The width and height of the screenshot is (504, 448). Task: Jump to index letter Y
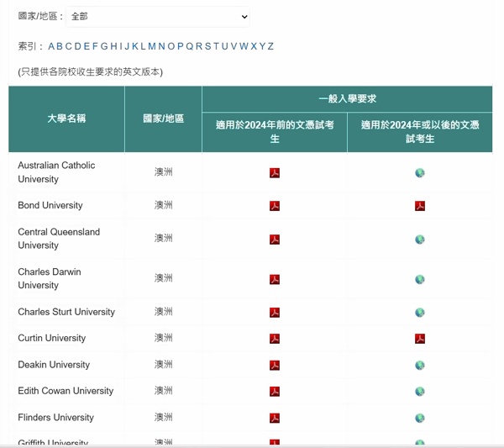point(262,46)
